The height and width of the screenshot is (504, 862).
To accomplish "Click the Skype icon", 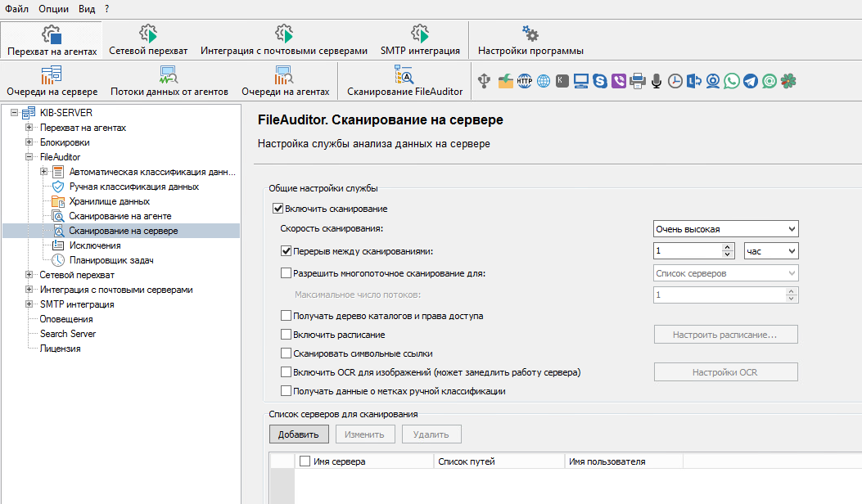I will (600, 81).
